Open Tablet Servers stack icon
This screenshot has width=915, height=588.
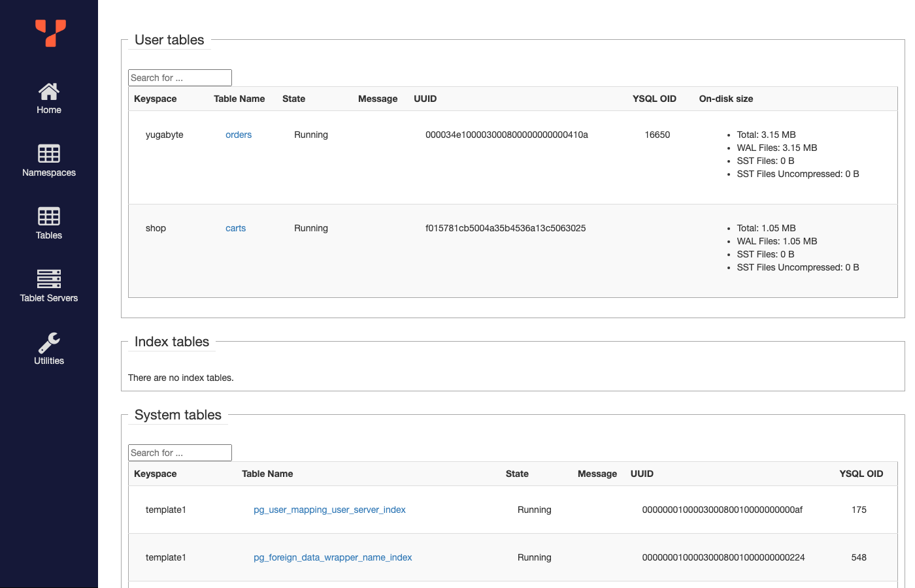pyautogui.click(x=49, y=279)
